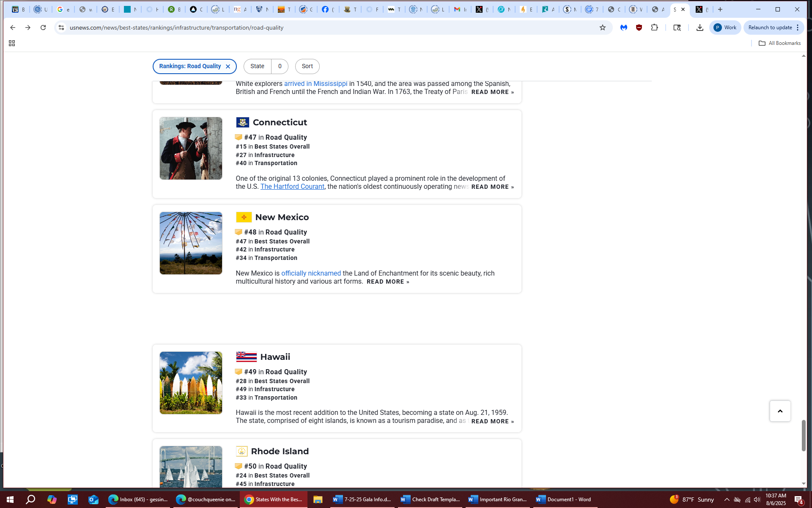Click the browser reload icon
The height and width of the screenshot is (508, 812).
coord(43,28)
